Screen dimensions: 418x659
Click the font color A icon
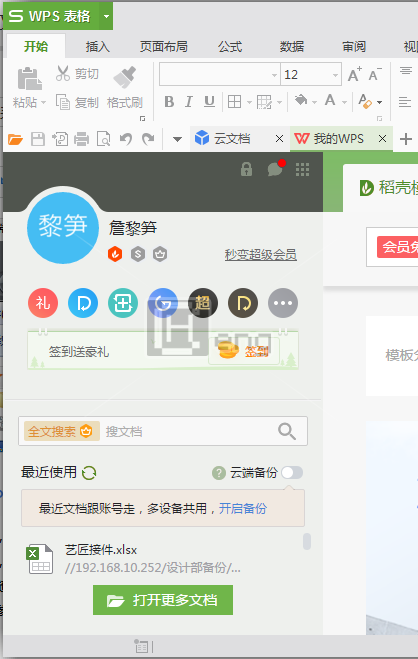[330, 100]
